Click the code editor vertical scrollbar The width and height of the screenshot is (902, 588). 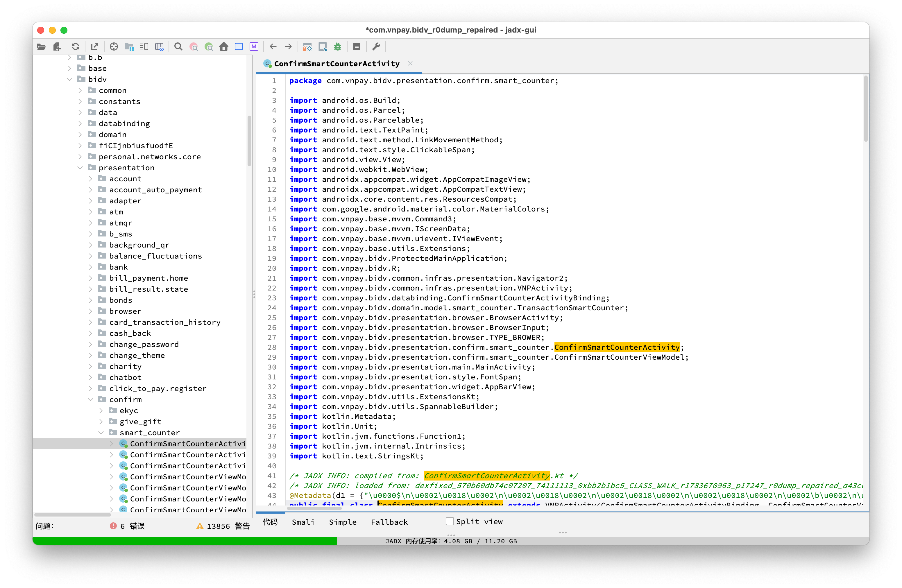click(x=866, y=109)
